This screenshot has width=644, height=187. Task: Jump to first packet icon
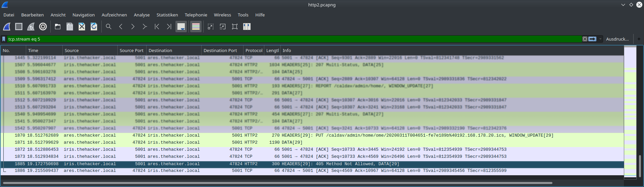tap(157, 27)
